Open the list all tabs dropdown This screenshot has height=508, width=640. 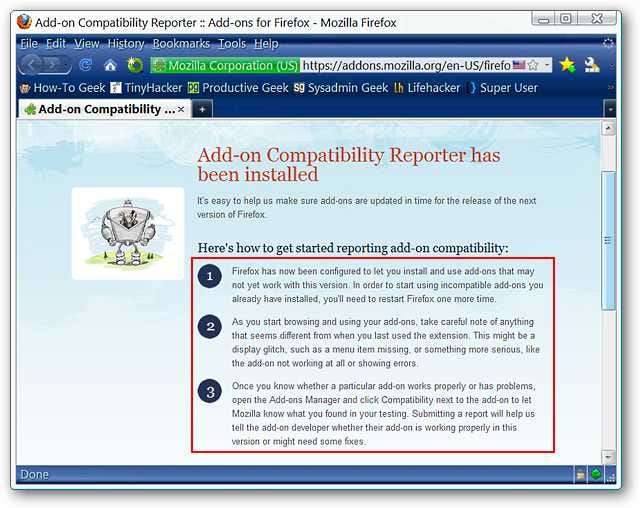(610, 109)
